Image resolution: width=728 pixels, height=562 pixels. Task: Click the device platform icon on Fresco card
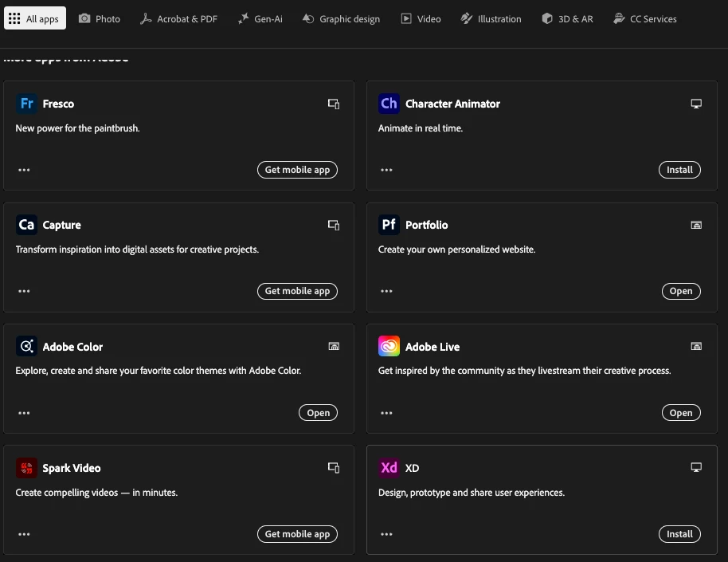(334, 104)
